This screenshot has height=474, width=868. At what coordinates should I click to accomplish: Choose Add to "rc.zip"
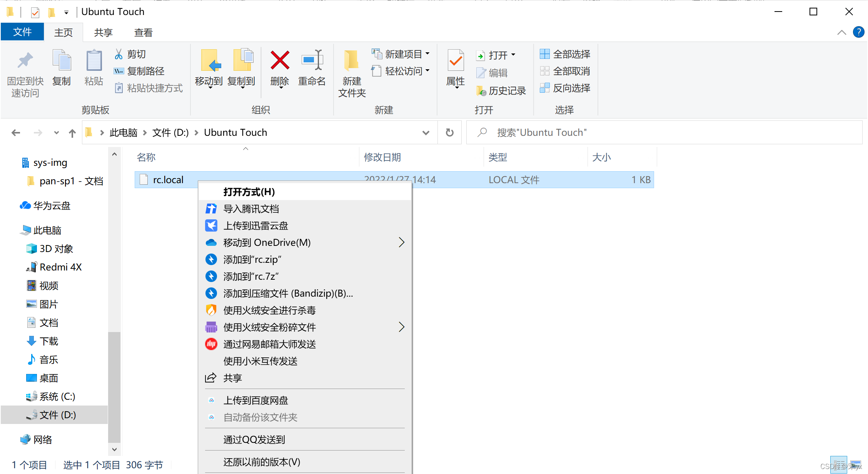305,260
